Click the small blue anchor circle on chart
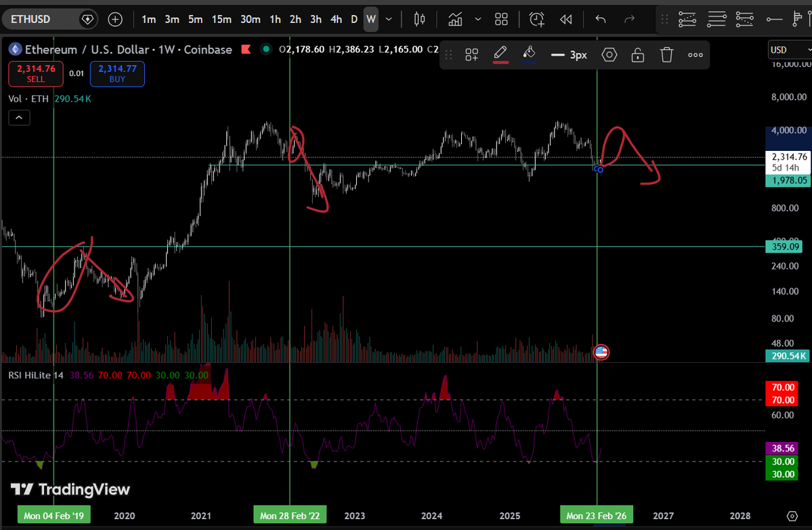The width and height of the screenshot is (812, 530). pyautogui.click(x=600, y=169)
